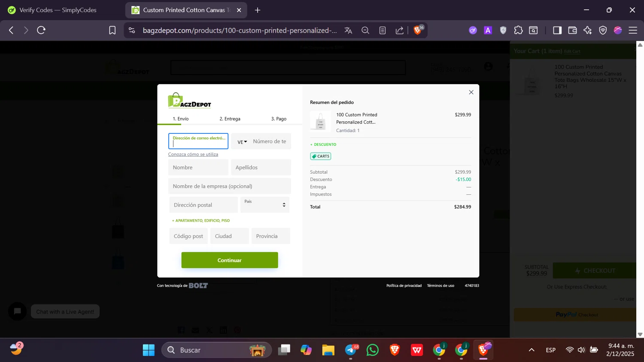Image resolution: width=644 pixels, height=362 pixels.
Task: Click the Nombre de la empresa field
Action: pyautogui.click(x=230, y=186)
